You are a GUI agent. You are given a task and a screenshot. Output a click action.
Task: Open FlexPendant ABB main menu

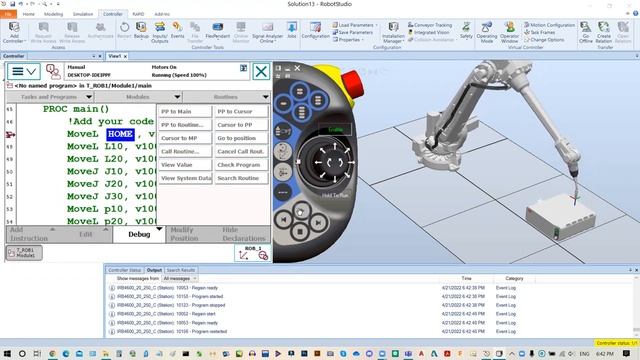tap(24, 72)
